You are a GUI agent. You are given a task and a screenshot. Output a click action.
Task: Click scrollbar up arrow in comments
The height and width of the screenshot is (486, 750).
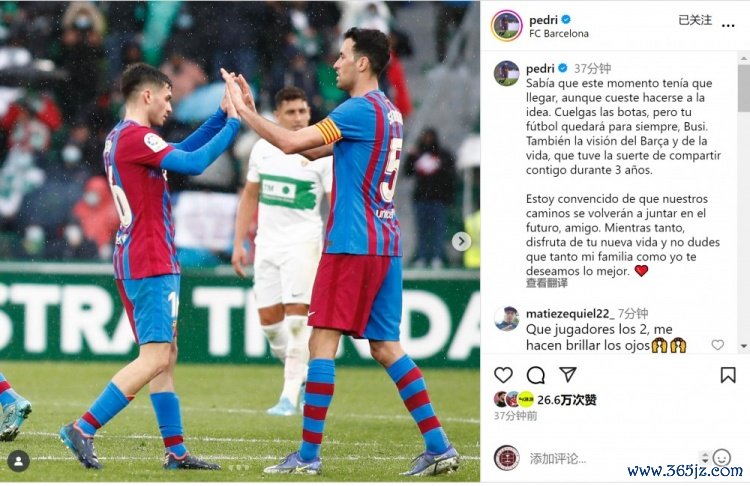743,59
